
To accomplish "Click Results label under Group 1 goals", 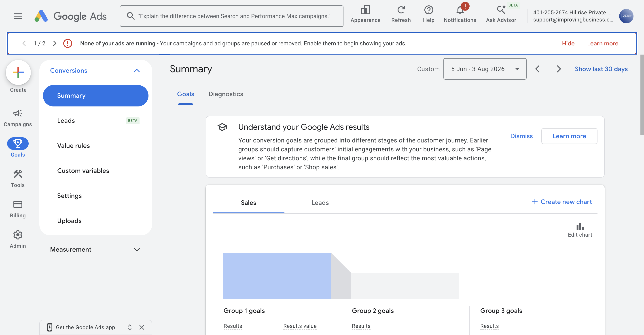I will (x=233, y=326).
